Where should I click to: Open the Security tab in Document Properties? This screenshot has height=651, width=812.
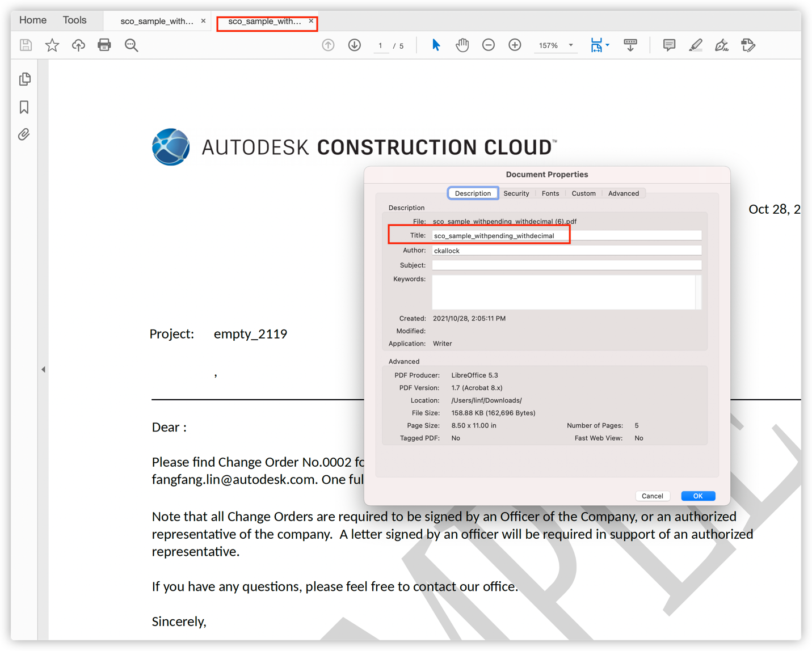pos(516,193)
